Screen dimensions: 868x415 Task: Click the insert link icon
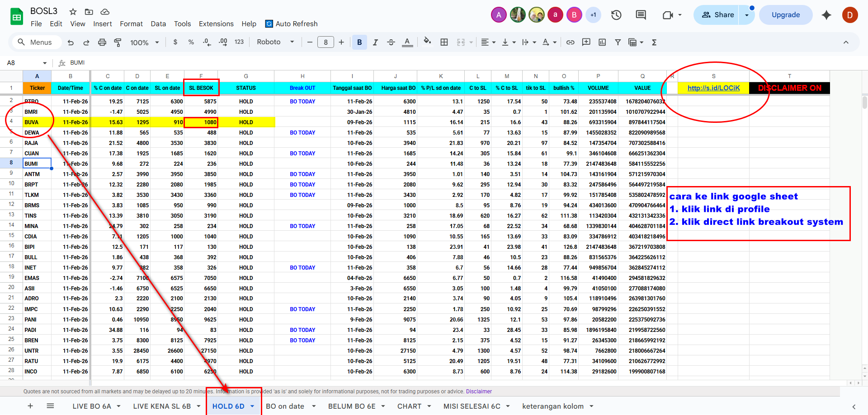click(571, 42)
